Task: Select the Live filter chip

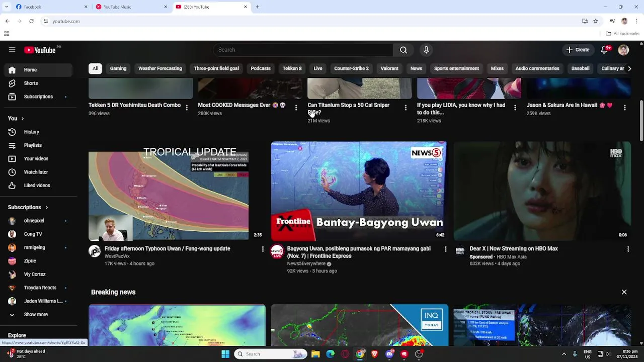Action: coord(318,68)
